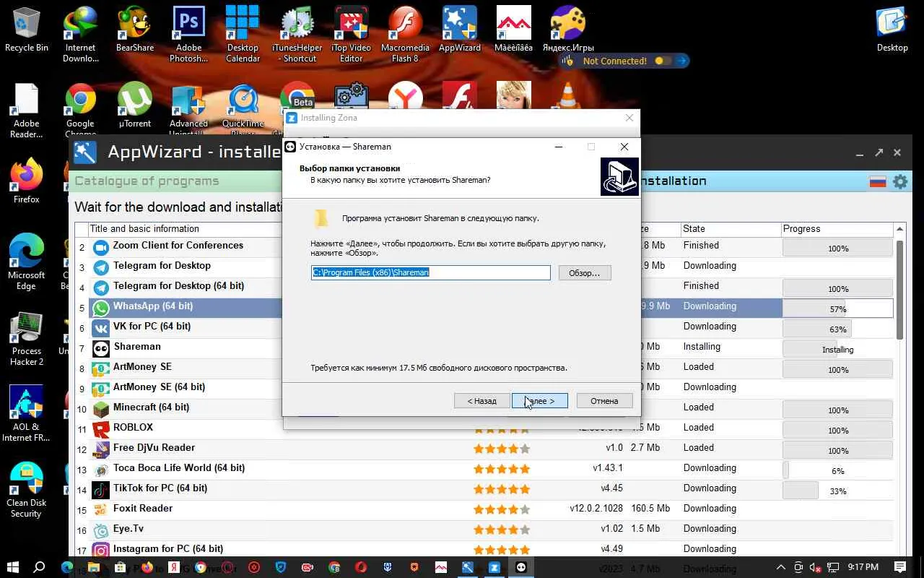Open the Process Hacker 2 desktop icon
Viewport: 924px width, 578px height.
pyautogui.click(x=27, y=337)
